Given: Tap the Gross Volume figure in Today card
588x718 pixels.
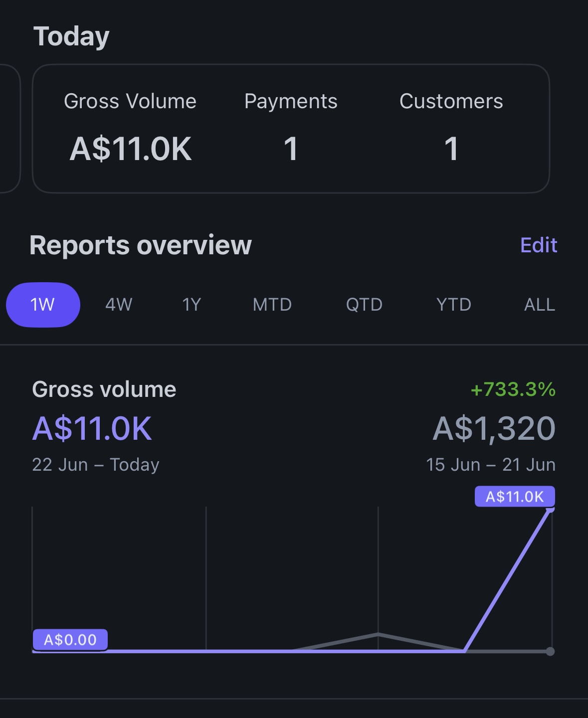Looking at the screenshot, I should pyautogui.click(x=130, y=149).
